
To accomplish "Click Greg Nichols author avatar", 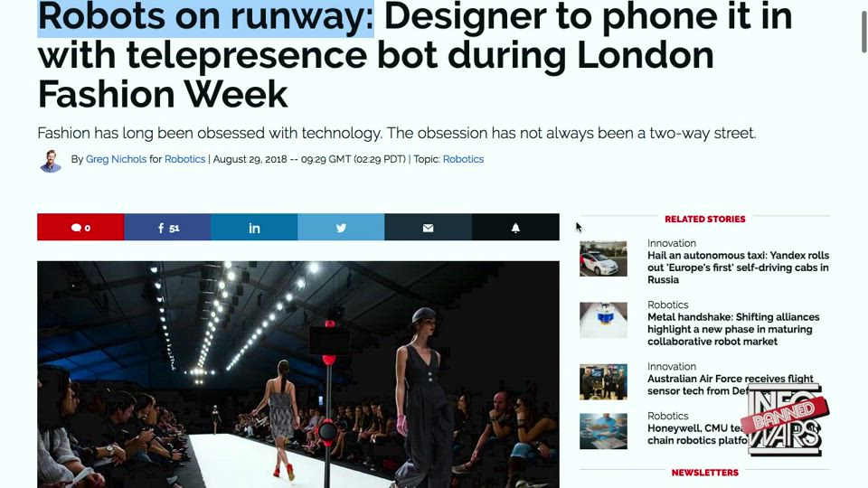I will [51, 161].
